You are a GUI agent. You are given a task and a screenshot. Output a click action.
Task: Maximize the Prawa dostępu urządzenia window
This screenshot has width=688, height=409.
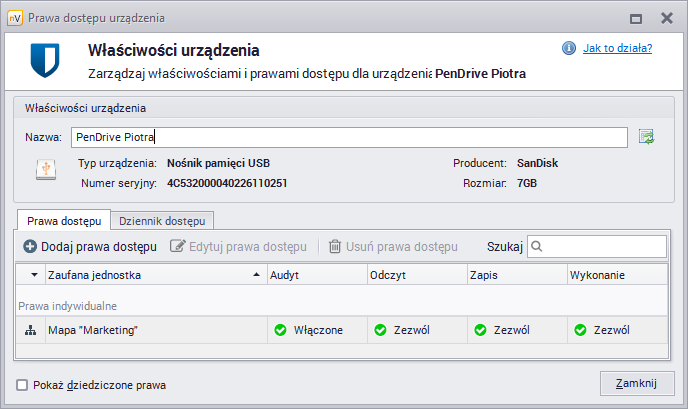pyautogui.click(x=636, y=18)
